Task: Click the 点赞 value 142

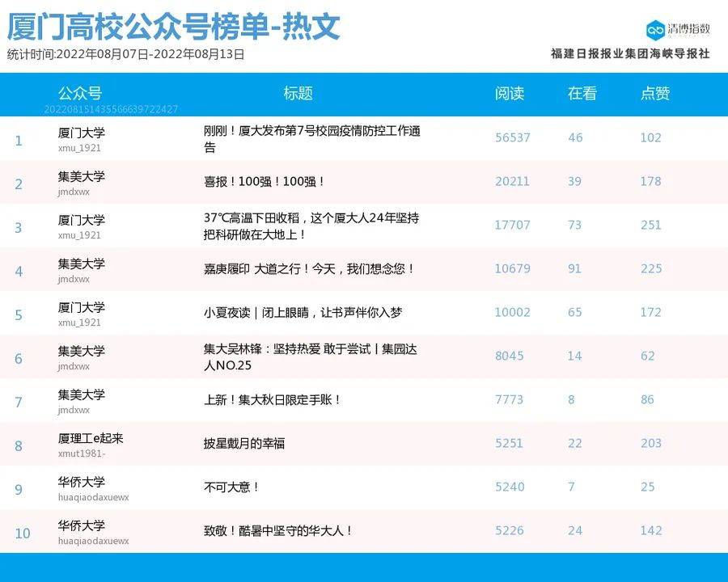Action: (651, 530)
